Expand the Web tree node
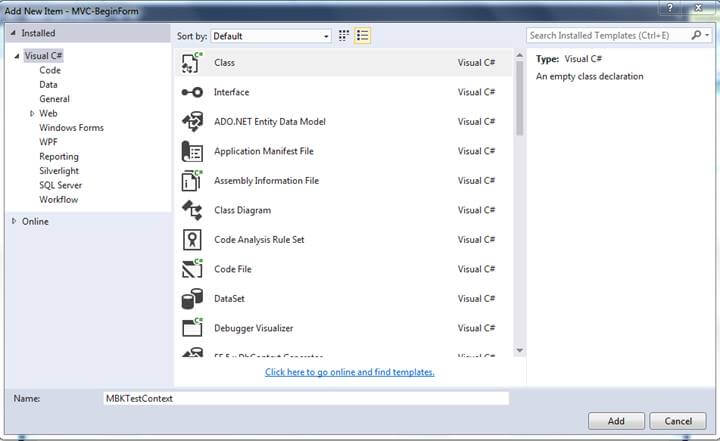This screenshot has width=720, height=441. 32,113
